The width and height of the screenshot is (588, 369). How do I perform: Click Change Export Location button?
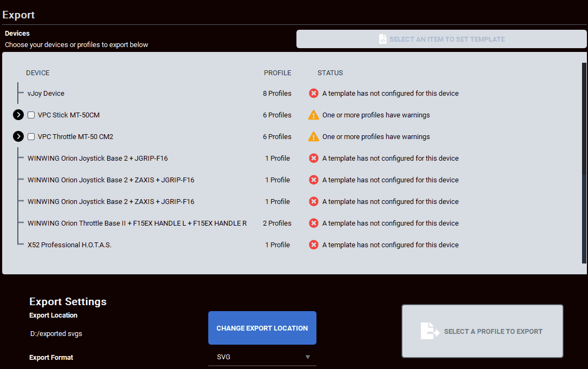click(x=262, y=328)
